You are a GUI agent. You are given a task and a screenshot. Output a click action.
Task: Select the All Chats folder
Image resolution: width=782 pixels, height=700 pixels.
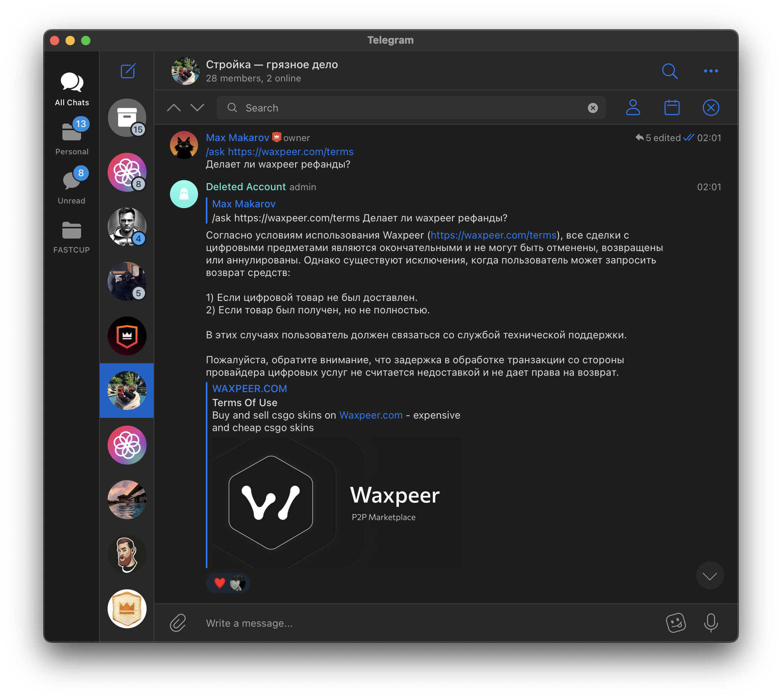click(x=72, y=89)
